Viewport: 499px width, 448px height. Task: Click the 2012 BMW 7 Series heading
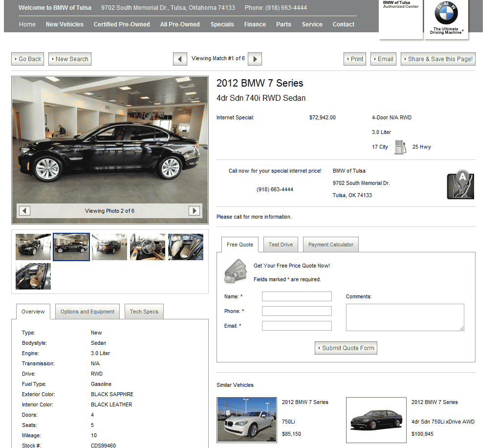click(260, 83)
